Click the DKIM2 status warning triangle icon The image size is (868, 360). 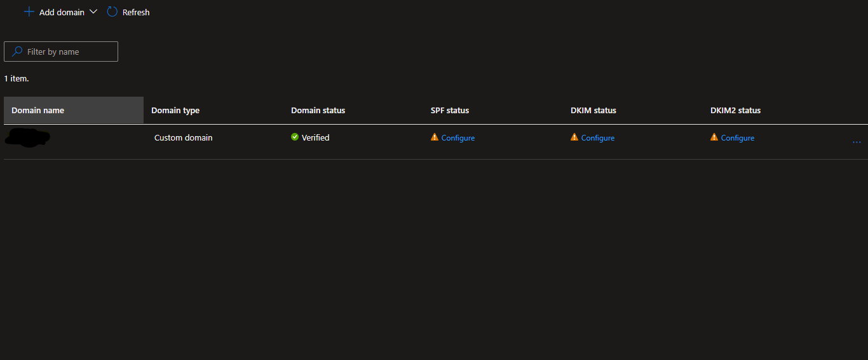pyautogui.click(x=714, y=137)
